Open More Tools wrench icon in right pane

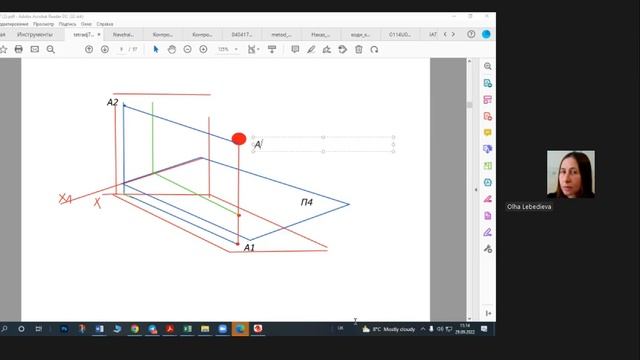[x=487, y=249]
